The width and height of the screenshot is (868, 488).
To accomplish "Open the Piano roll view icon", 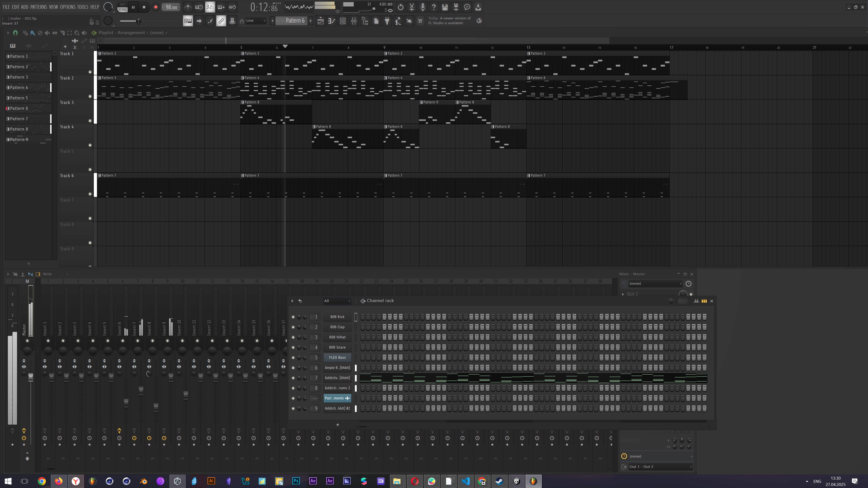I will (x=332, y=21).
